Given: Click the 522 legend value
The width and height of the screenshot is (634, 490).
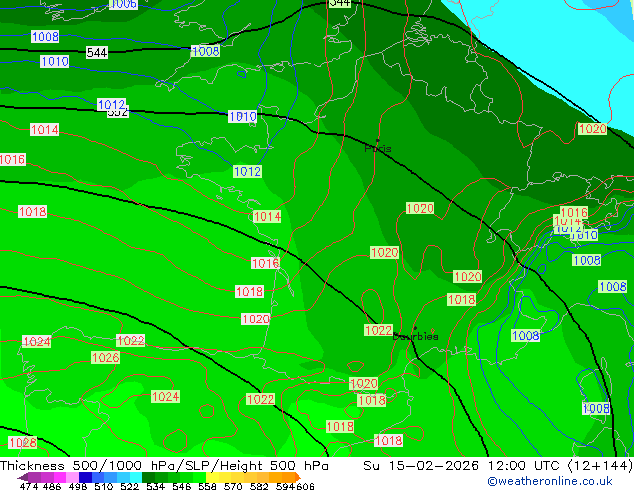Looking at the screenshot, I should click(129, 486).
